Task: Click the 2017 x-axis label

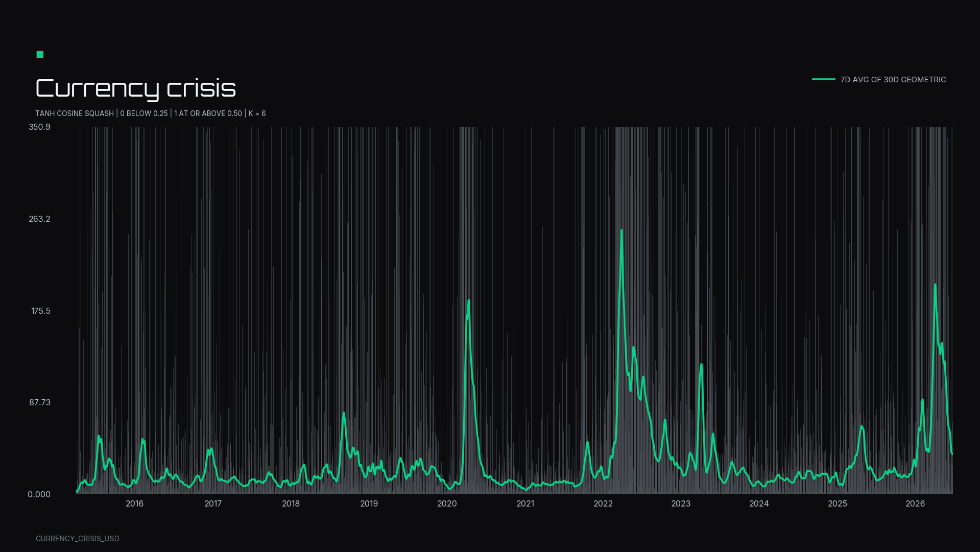Action: [213, 503]
